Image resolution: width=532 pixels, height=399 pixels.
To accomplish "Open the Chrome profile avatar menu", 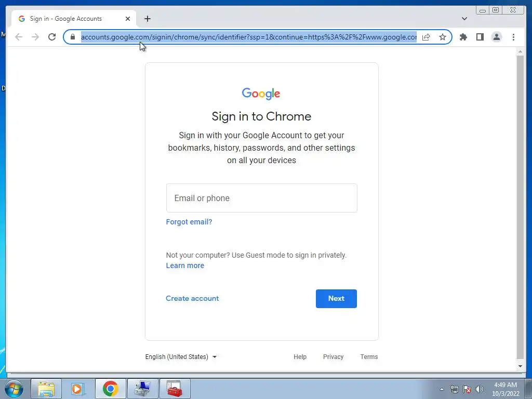I will [496, 37].
